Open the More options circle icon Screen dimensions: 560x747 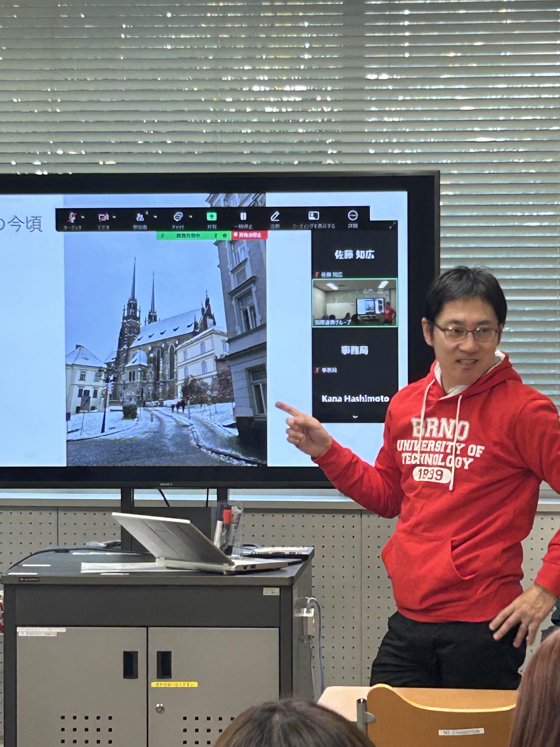point(353,215)
